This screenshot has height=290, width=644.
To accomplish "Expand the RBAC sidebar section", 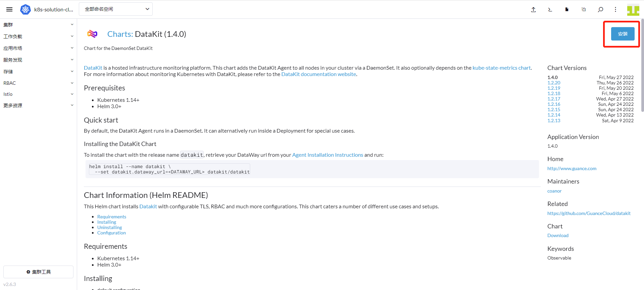I will click(38, 83).
